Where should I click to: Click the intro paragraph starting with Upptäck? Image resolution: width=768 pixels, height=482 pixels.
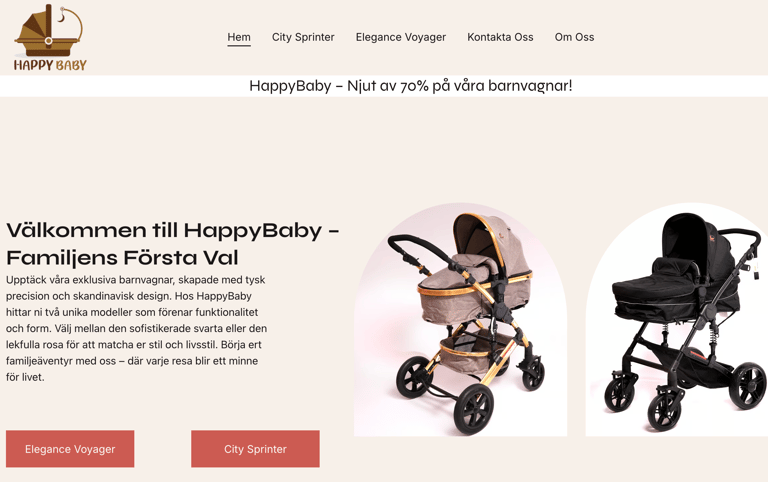(137, 328)
